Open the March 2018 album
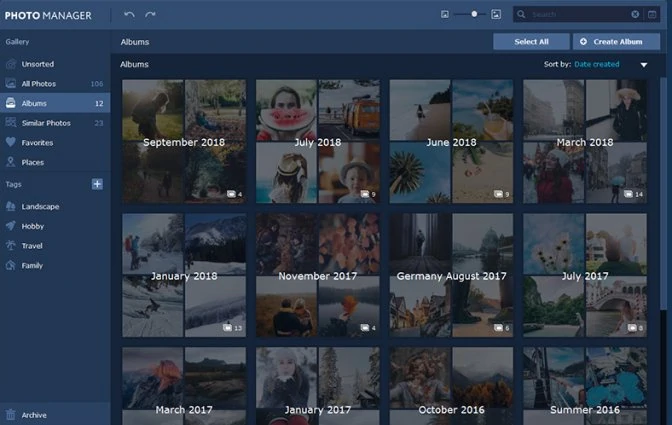 coord(585,141)
